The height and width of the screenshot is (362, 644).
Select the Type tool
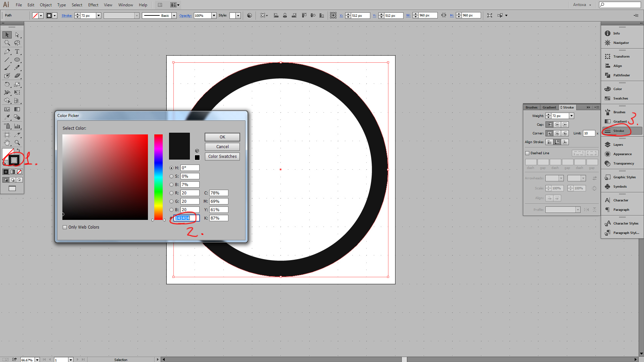pos(17,52)
